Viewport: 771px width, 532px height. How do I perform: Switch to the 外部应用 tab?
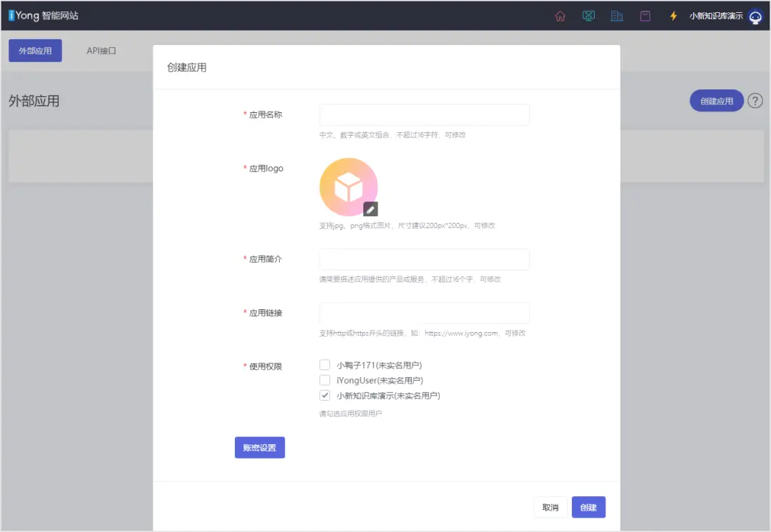pyautogui.click(x=35, y=51)
